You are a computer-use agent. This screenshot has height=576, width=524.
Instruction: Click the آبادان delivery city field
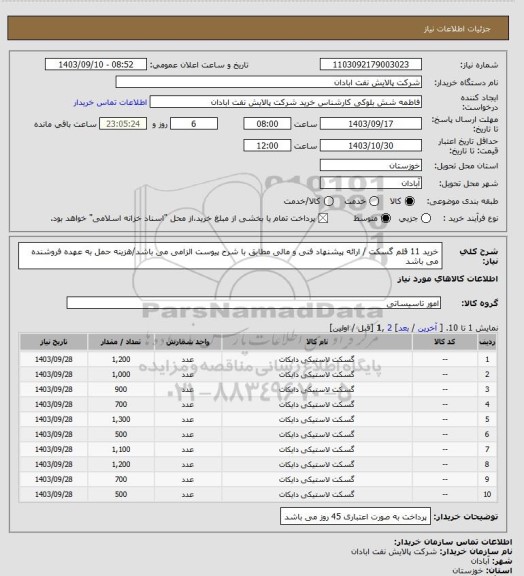click(x=371, y=183)
